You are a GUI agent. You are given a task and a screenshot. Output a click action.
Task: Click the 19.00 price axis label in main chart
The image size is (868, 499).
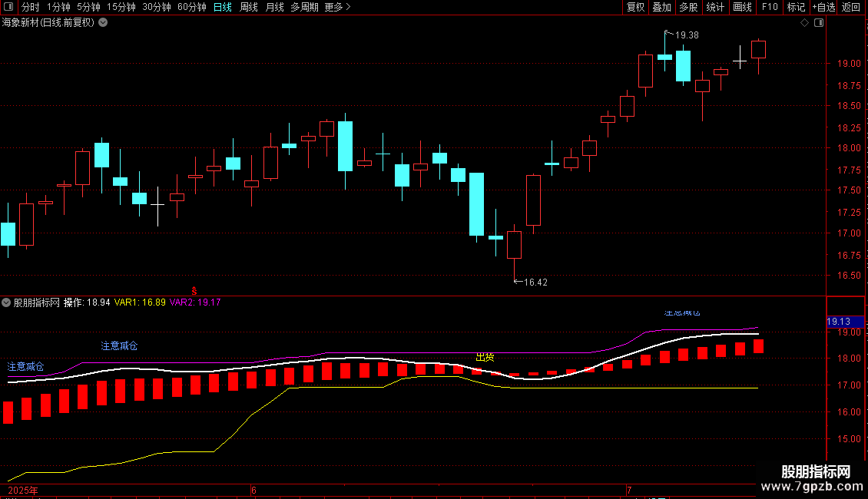(x=849, y=64)
